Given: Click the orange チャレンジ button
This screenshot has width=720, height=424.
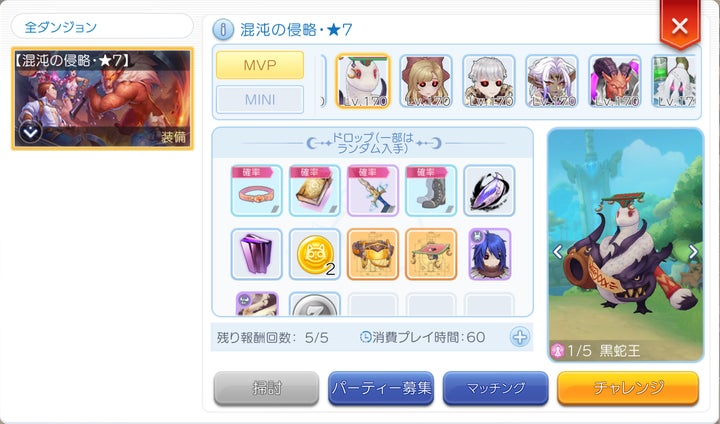Looking at the screenshot, I should [x=628, y=388].
